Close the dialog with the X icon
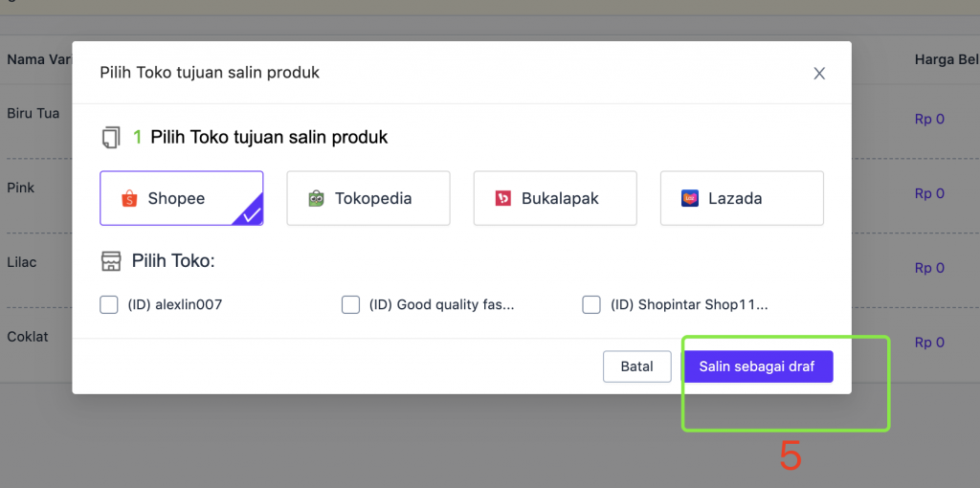 819,74
